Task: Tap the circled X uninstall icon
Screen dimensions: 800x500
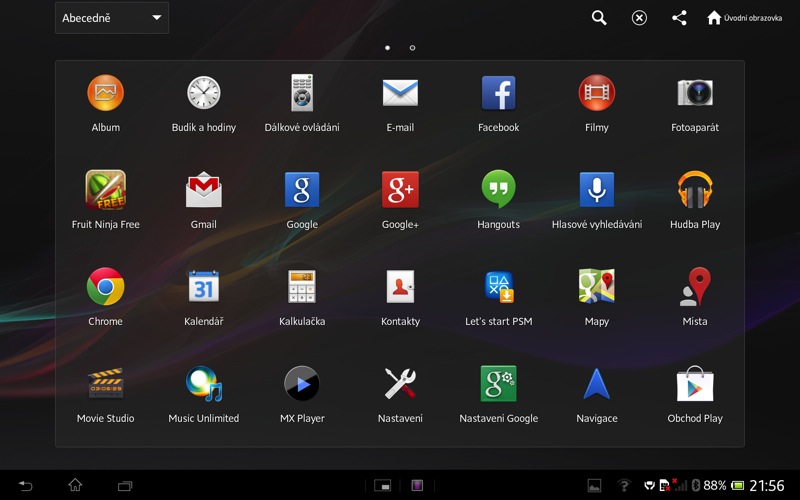Action: pos(639,18)
